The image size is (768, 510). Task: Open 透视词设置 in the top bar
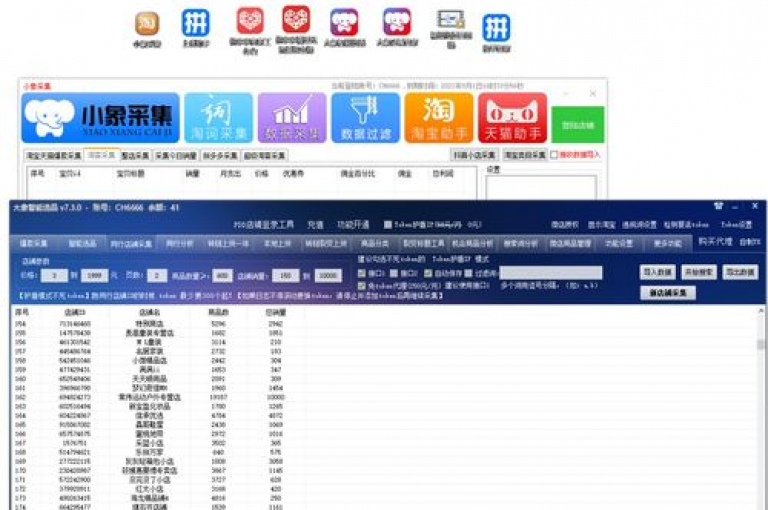click(x=639, y=225)
